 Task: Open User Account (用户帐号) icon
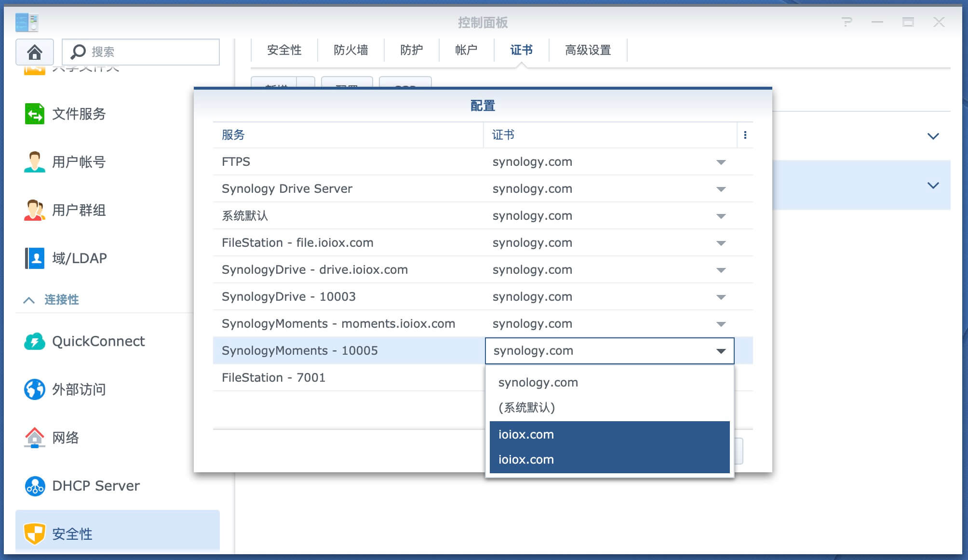click(x=34, y=162)
